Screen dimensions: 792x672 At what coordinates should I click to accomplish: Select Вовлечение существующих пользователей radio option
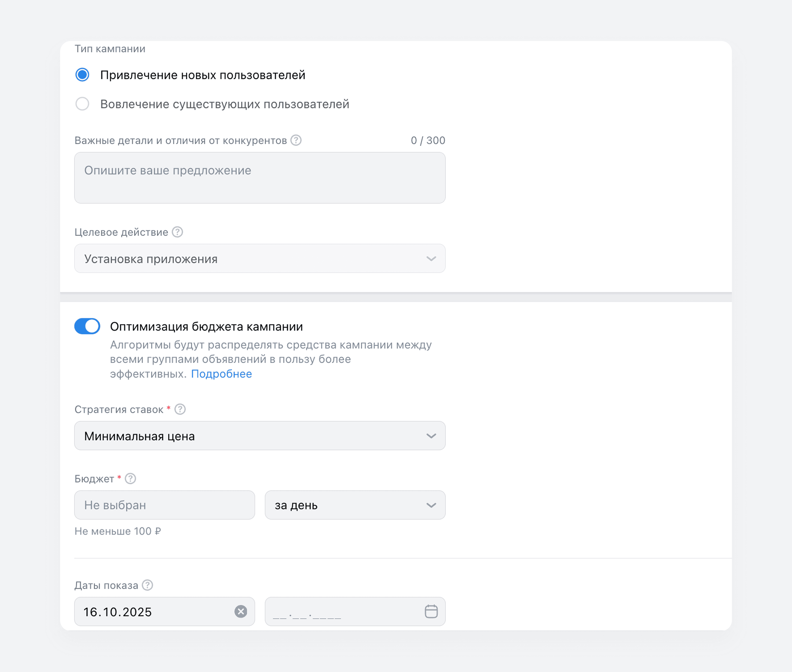pyautogui.click(x=82, y=104)
